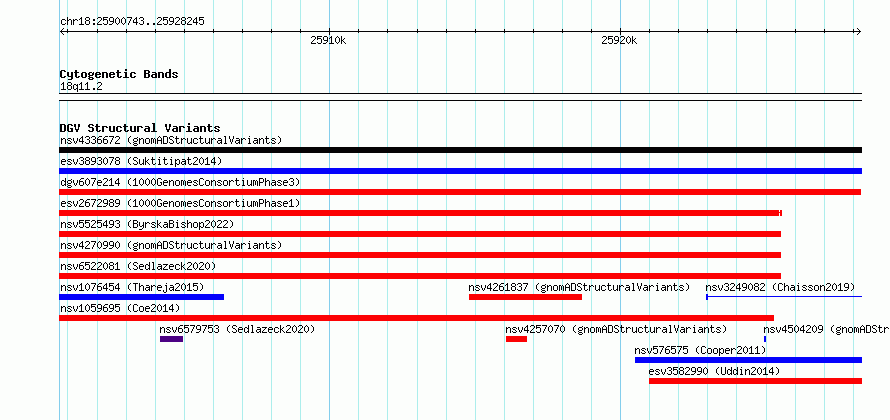This screenshot has height=420, width=890.
Task: Select the purple nsv6579753 variant bar
Action: (171, 339)
